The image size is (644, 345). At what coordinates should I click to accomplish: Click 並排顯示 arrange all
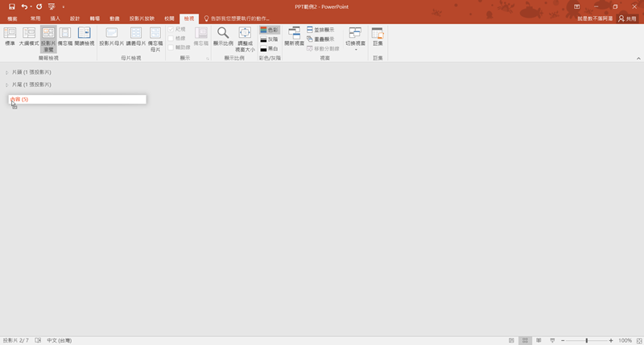tap(320, 30)
